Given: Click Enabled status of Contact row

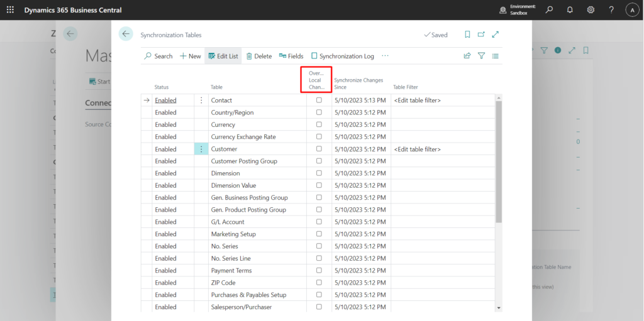Looking at the screenshot, I should pos(165,100).
